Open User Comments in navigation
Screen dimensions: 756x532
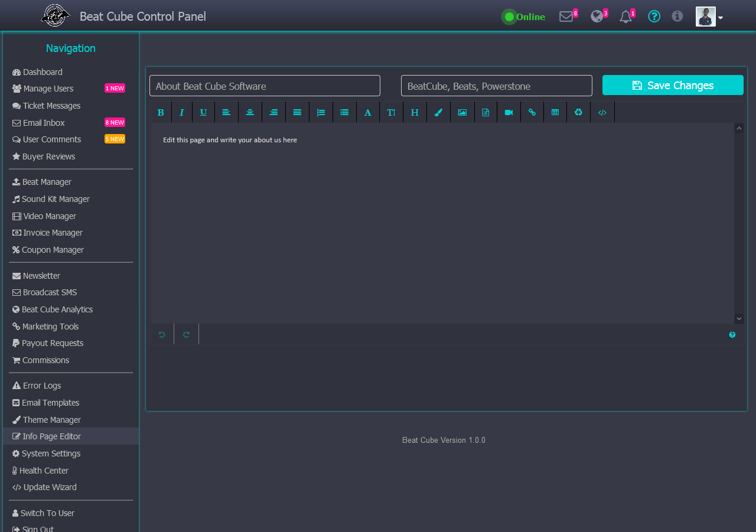pos(47,139)
